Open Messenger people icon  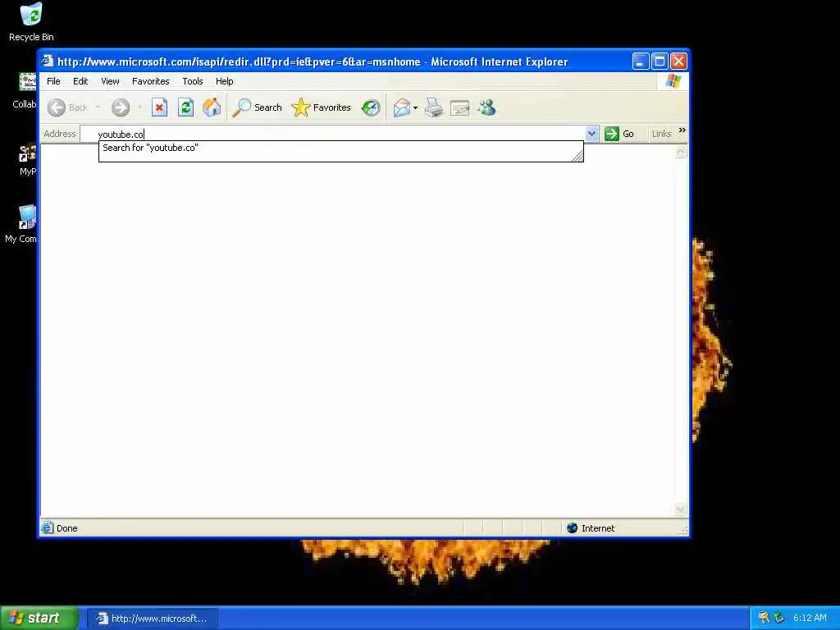pos(486,107)
